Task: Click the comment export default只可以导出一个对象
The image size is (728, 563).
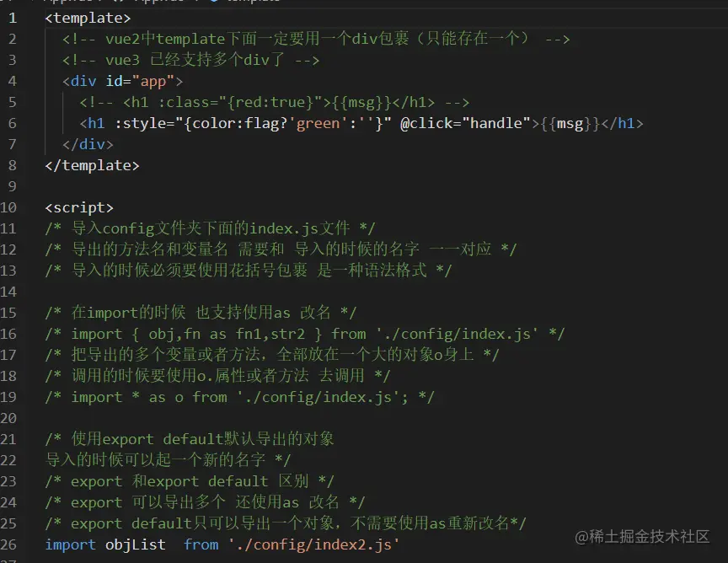Action: click(x=286, y=523)
